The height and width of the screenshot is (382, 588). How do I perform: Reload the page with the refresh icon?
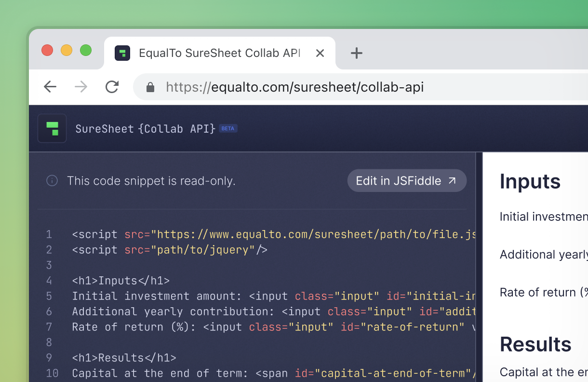[112, 87]
